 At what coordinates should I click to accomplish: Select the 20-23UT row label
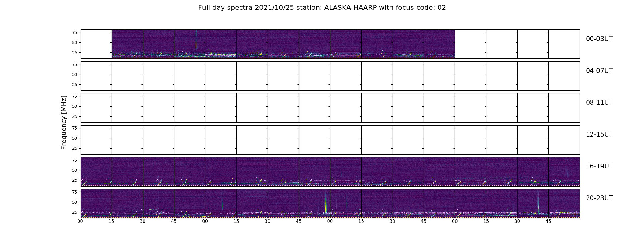click(599, 198)
